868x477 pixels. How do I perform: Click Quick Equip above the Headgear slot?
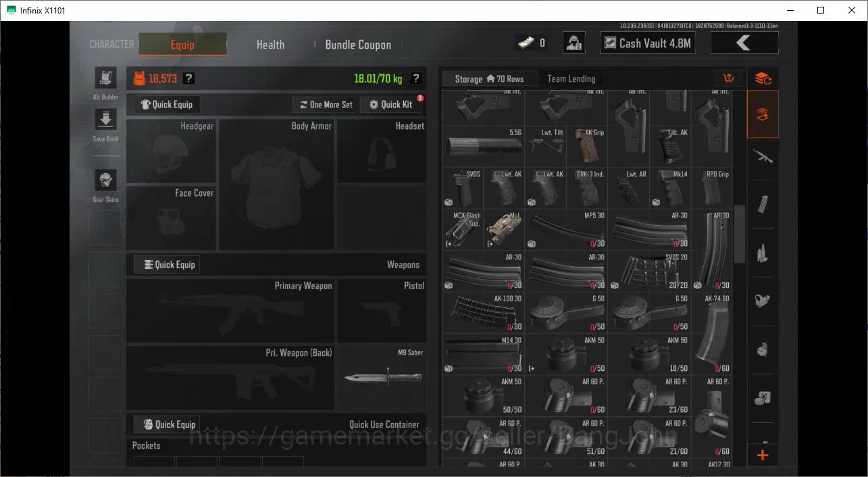point(167,104)
